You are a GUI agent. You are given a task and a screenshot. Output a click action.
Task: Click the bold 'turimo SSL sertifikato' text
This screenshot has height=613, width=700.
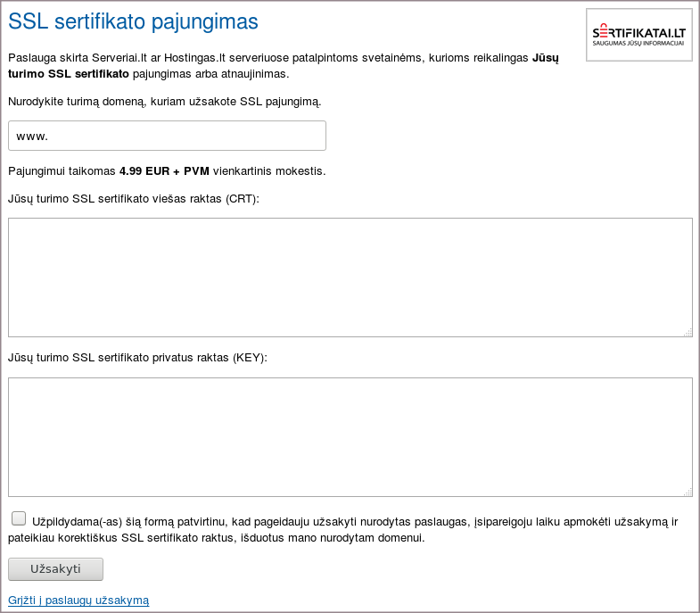pos(69,74)
